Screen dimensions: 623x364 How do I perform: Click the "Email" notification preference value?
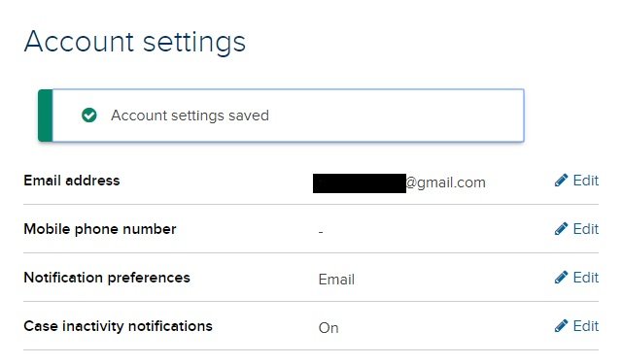(336, 280)
